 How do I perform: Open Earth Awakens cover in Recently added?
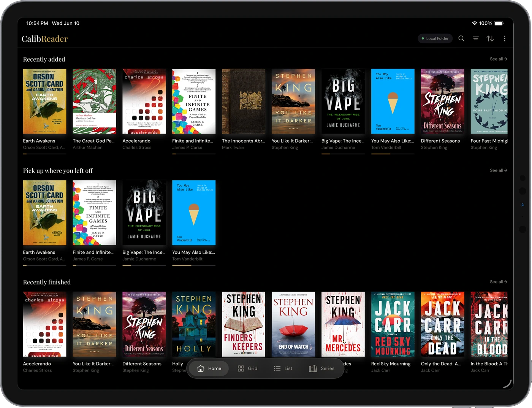44,101
